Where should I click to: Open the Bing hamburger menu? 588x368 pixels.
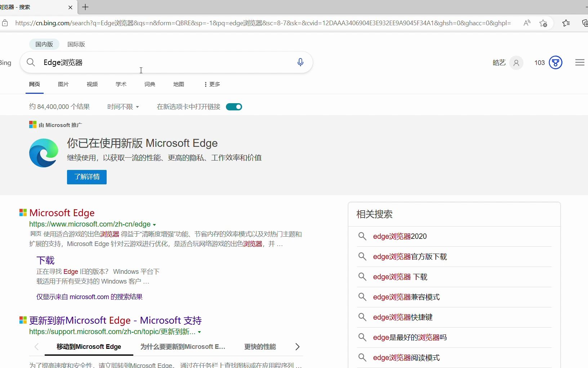(580, 62)
